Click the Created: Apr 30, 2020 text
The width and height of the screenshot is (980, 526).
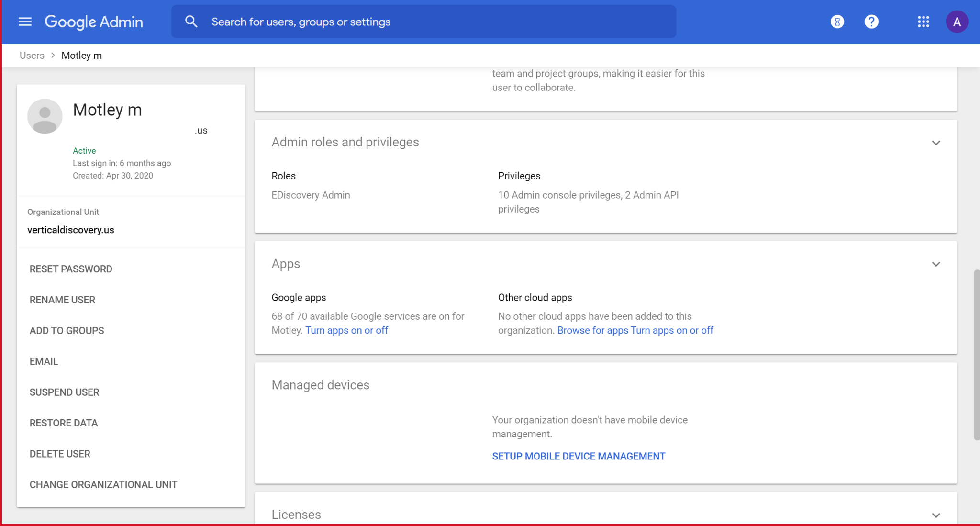tap(113, 176)
